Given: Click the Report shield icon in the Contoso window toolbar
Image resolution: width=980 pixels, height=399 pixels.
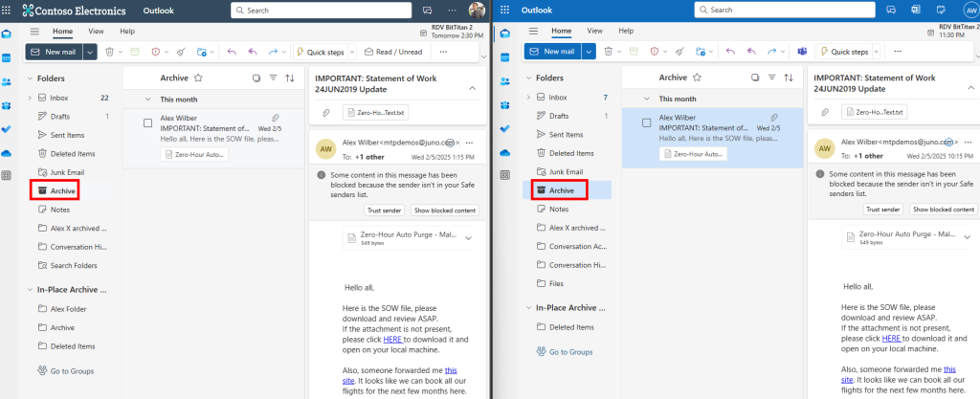Looking at the screenshot, I should point(156,52).
